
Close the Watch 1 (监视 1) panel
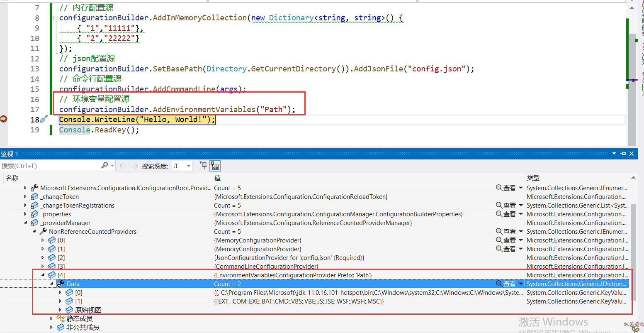632,154
